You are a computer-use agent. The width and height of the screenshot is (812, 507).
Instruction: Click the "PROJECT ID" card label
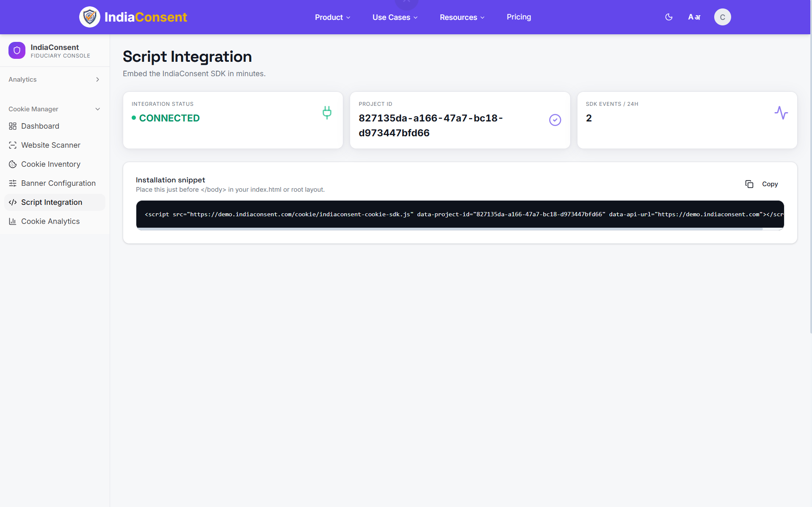coord(376,104)
